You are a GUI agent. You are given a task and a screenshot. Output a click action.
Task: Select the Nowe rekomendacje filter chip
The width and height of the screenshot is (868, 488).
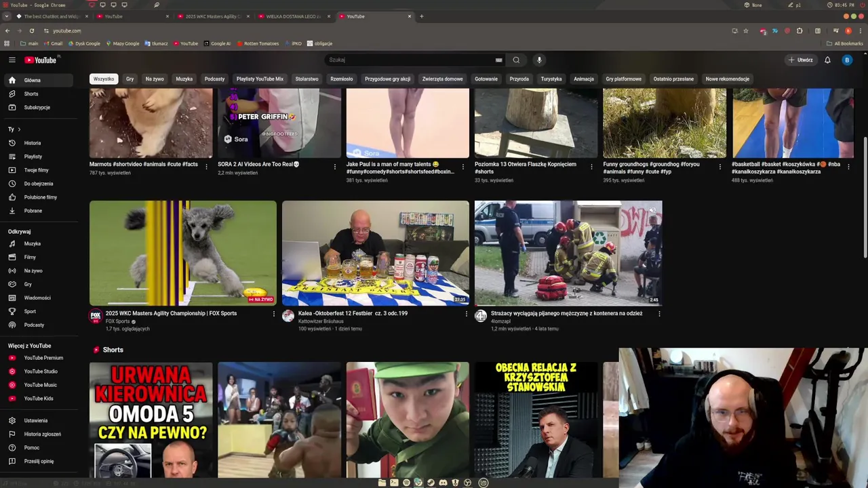point(727,79)
